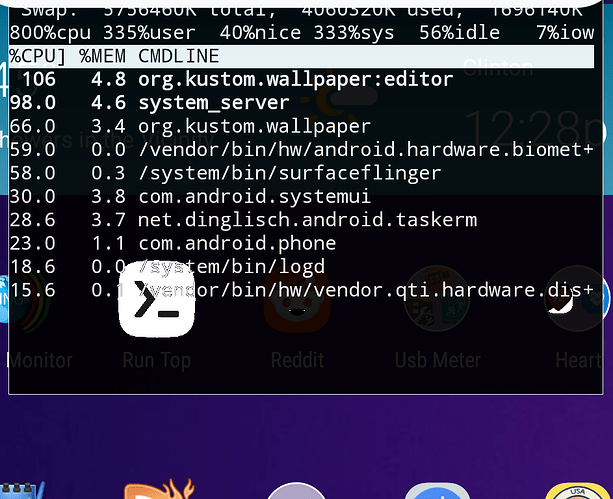The width and height of the screenshot is (613, 499).
Task: Tap the Monitor label text
Action: pyautogui.click(x=41, y=361)
